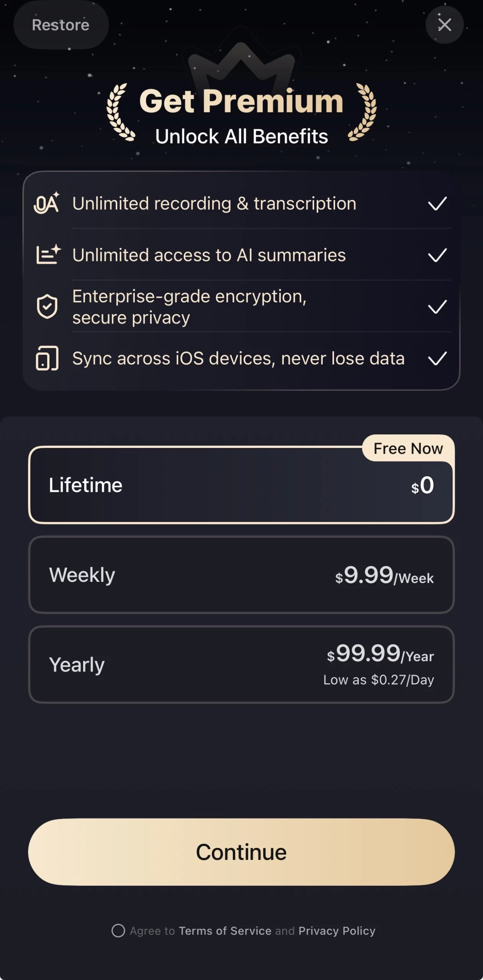Viewport: 483px width, 980px height.
Task: Tap the Restore button
Action: pyautogui.click(x=61, y=25)
